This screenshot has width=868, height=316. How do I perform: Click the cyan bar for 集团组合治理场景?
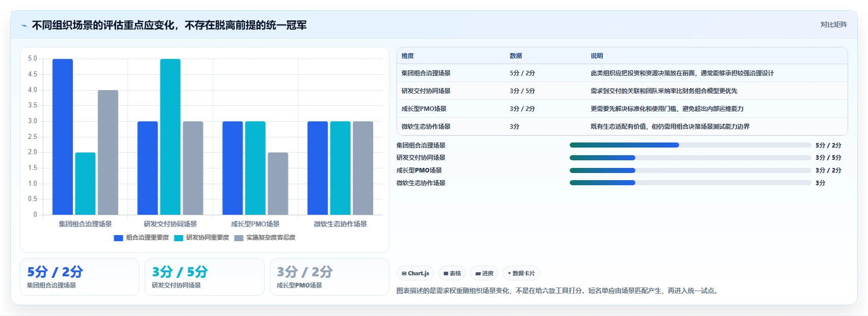(x=86, y=184)
